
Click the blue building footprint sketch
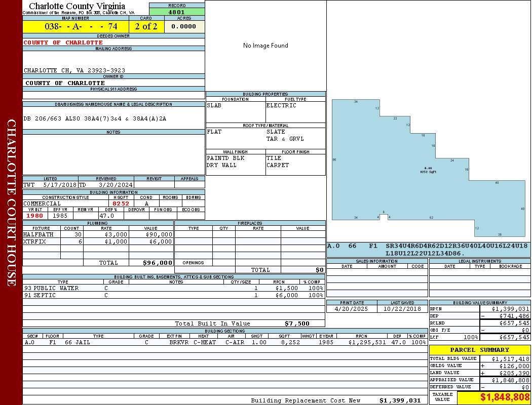(x=428, y=168)
